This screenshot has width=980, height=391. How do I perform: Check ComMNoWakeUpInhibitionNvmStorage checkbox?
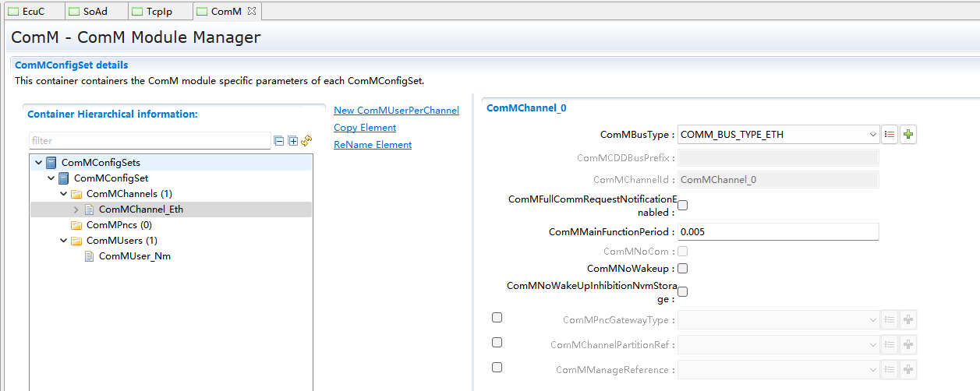pos(682,292)
